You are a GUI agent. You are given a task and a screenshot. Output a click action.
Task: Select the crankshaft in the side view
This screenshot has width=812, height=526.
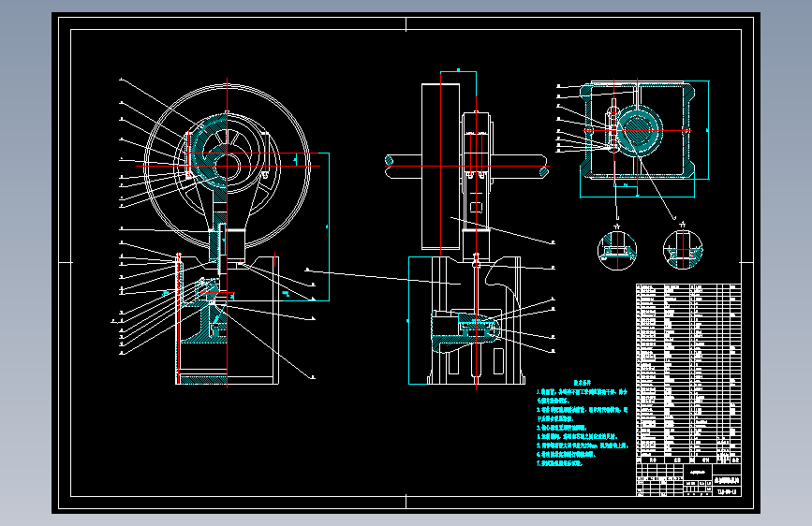click(x=466, y=167)
